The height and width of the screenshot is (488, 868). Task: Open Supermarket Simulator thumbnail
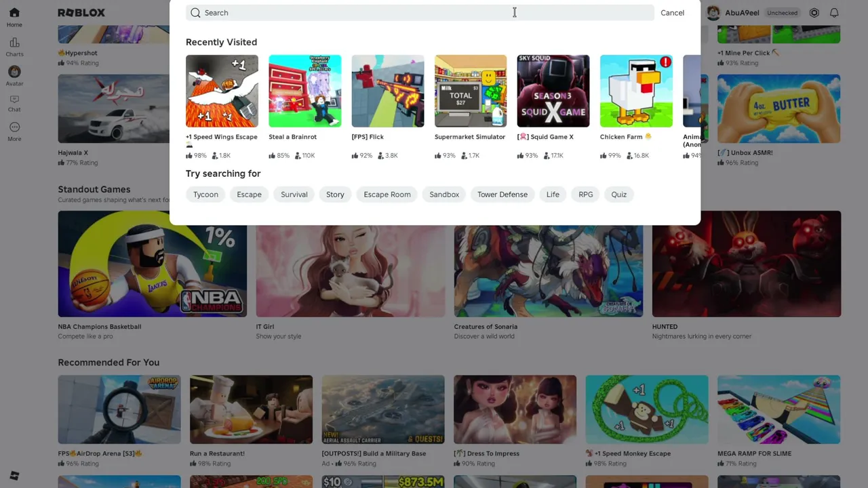click(x=471, y=91)
